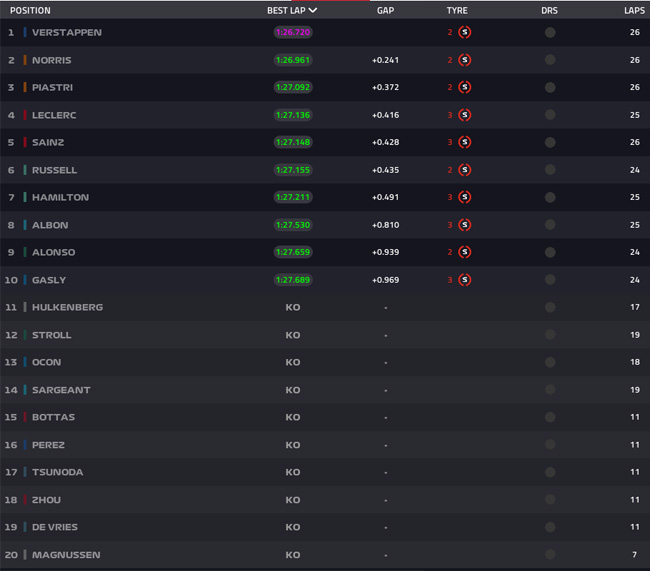Click Norris's soft tyre icon
This screenshot has height=571, width=650.
point(464,60)
